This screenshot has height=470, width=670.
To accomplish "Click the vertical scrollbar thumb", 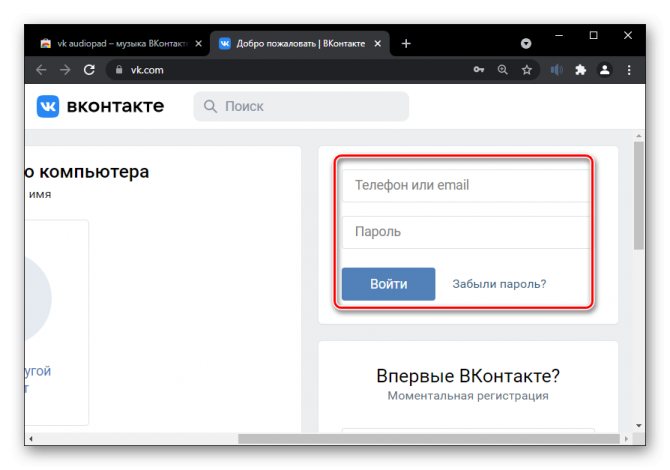I will (x=638, y=195).
